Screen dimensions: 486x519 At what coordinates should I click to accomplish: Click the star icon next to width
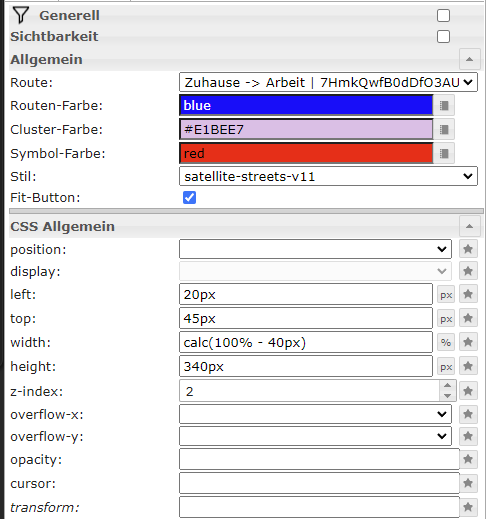[468, 342]
